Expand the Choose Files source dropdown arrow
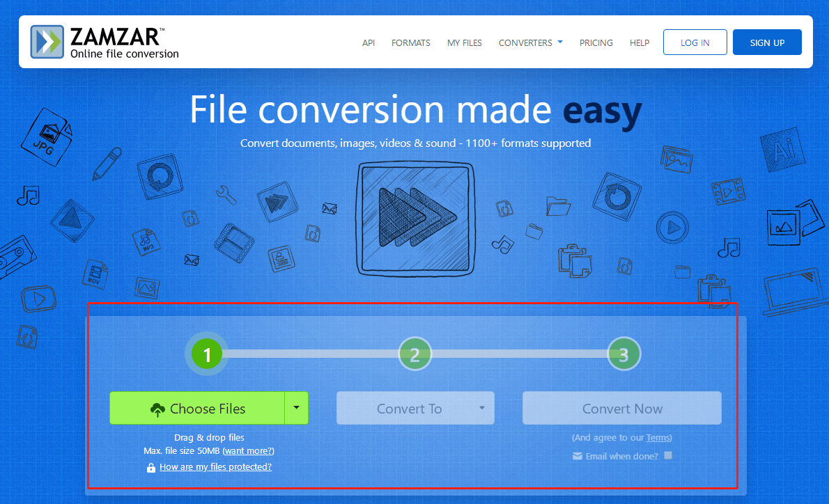 pyautogui.click(x=297, y=408)
